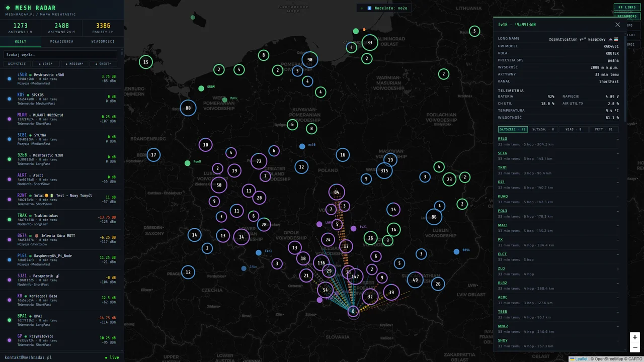The height and width of the screenshot is (362, 644).
Task: Open cluster 147 on the map
Action: tap(355, 277)
